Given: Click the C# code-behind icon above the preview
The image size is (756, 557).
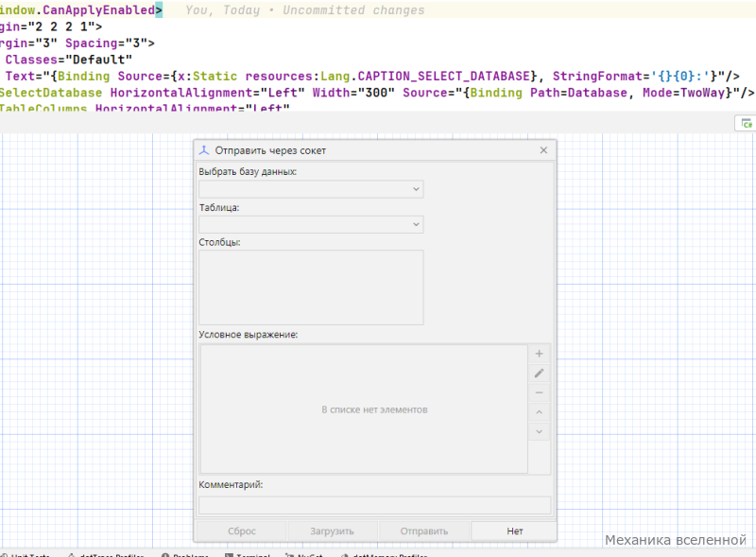Looking at the screenshot, I should point(747,124).
